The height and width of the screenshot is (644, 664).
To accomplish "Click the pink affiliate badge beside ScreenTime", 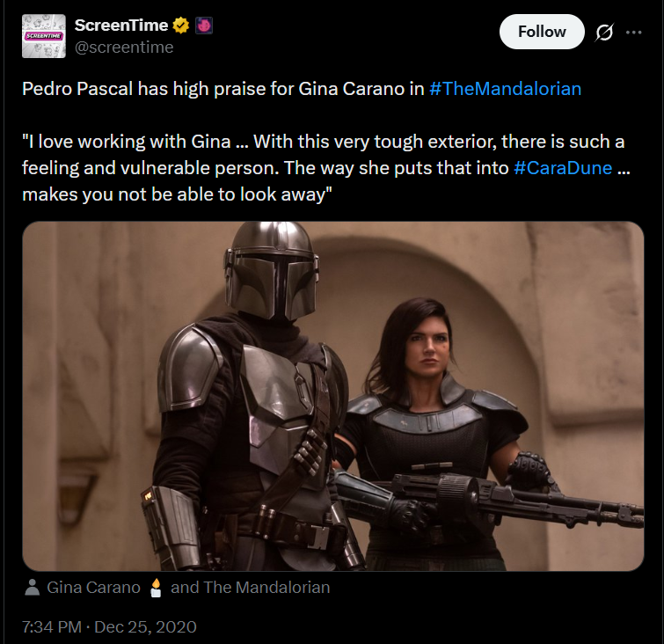I will pyautogui.click(x=204, y=26).
